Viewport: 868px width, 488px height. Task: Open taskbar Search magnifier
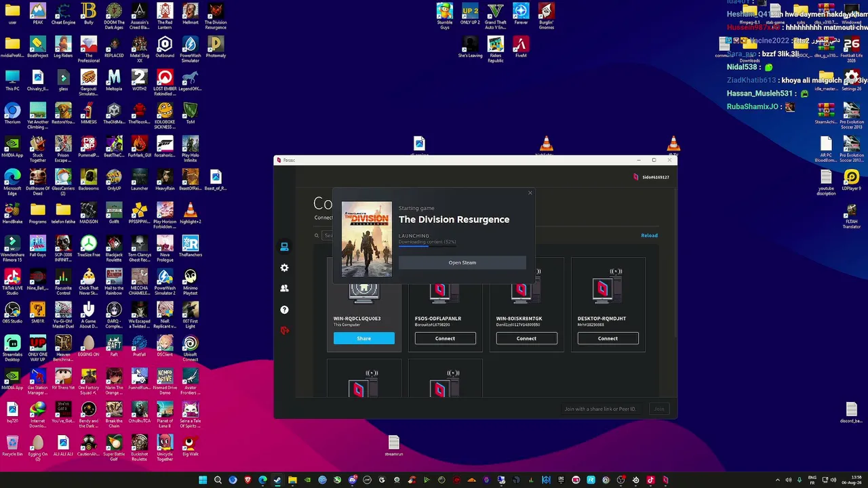(218, 480)
